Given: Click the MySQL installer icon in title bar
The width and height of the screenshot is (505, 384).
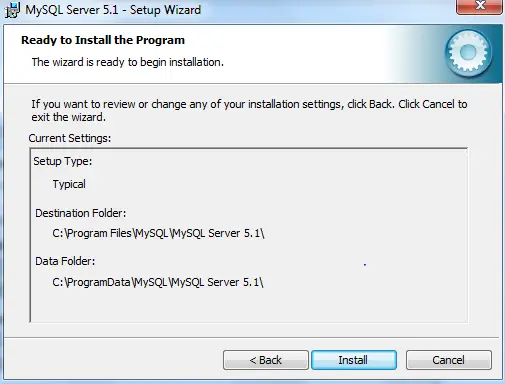Looking at the screenshot, I should click(x=12, y=10).
